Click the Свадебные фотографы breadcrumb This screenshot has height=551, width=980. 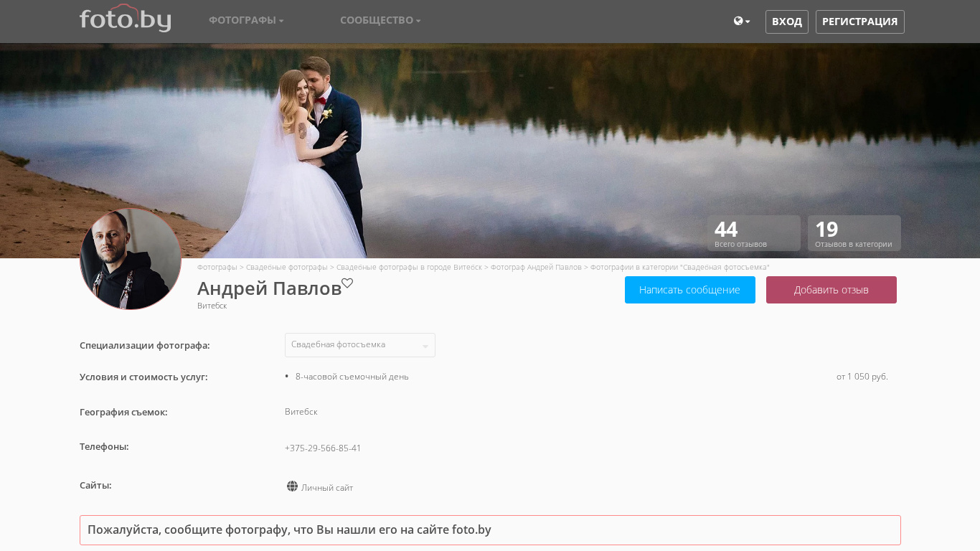tap(287, 267)
